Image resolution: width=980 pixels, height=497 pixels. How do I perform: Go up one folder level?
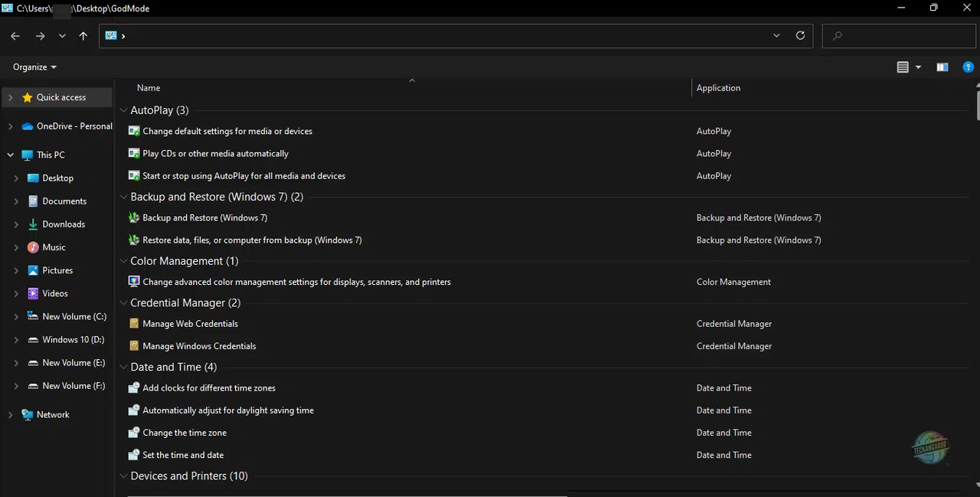click(83, 36)
